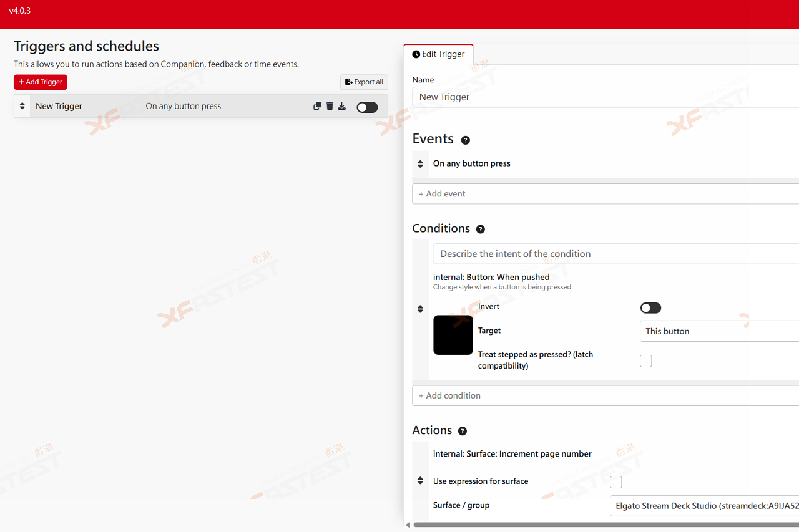This screenshot has width=799, height=532.
Task: Open the Surface / group dropdown
Action: pyautogui.click(x=704, y=506)
